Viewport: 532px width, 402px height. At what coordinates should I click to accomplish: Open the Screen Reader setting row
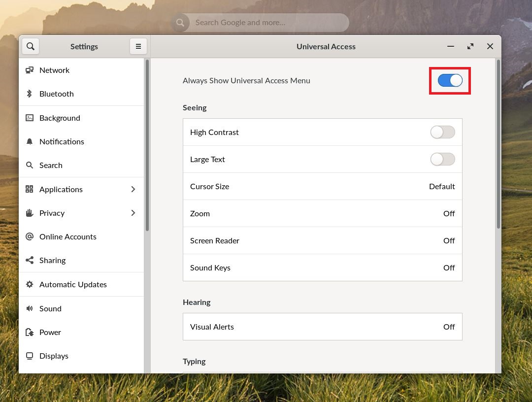(322, 240)
